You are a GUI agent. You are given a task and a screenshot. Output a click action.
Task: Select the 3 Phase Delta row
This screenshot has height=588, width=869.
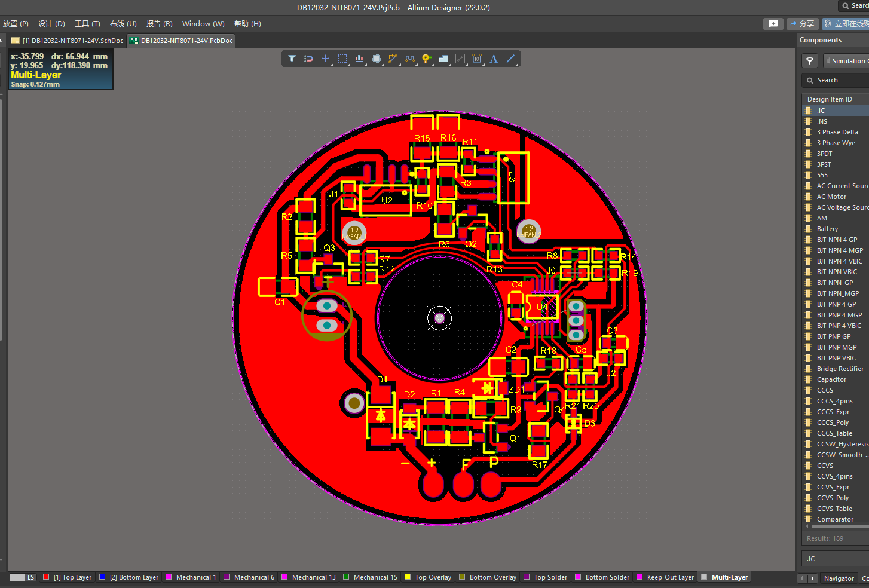tap(836, 132)
